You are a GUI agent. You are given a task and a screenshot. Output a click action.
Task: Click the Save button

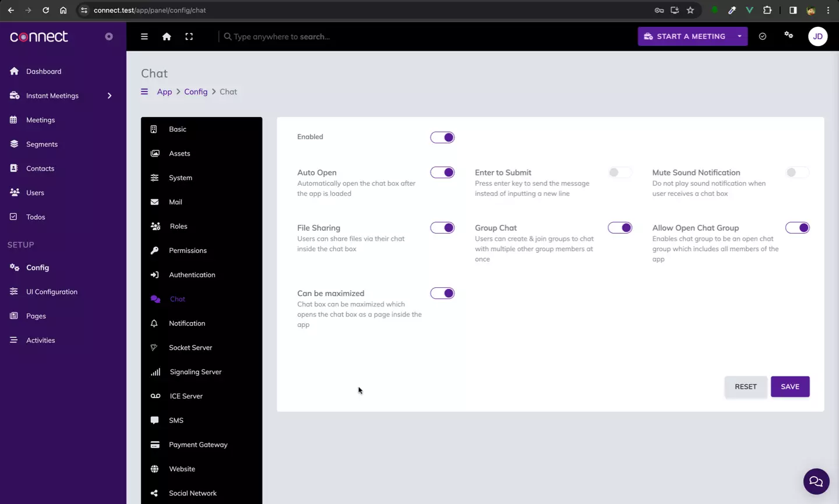tap(790, 387)
